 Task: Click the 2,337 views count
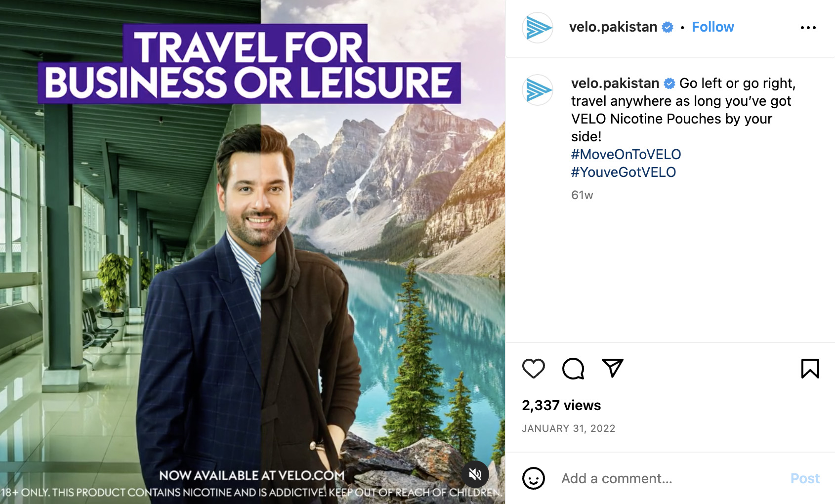click(561, 405)
